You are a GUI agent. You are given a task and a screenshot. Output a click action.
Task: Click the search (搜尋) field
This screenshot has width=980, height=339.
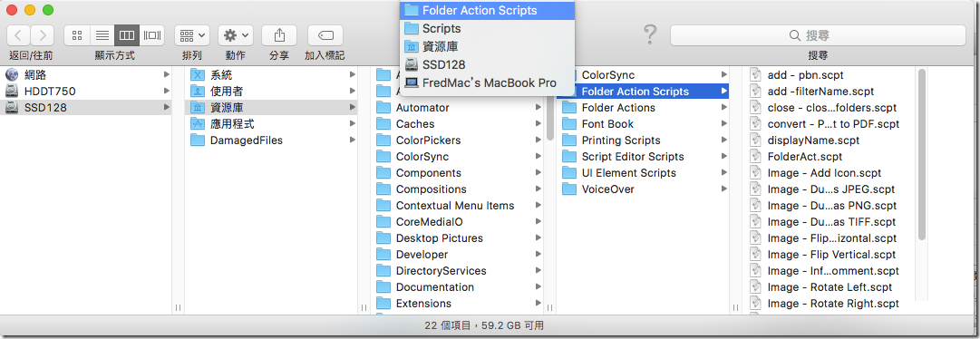(x=818, y=35)
